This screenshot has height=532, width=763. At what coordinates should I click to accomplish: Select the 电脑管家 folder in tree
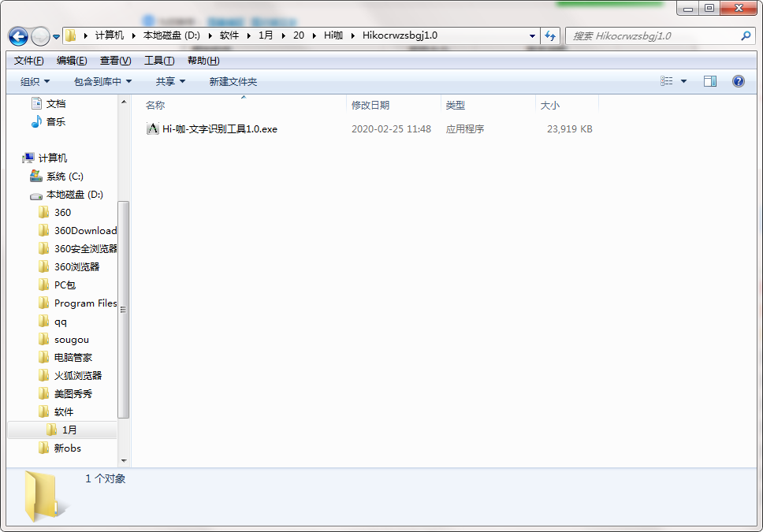[73, 358]
